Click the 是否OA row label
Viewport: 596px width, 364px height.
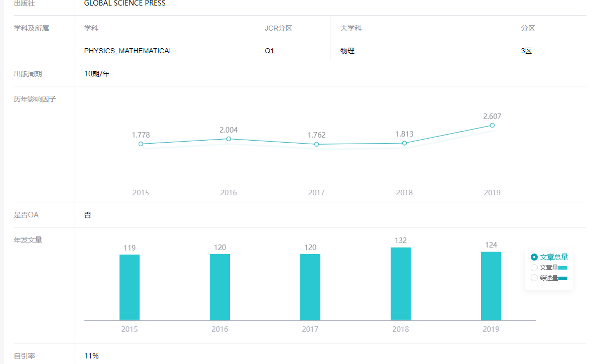[x=26, y=215]
